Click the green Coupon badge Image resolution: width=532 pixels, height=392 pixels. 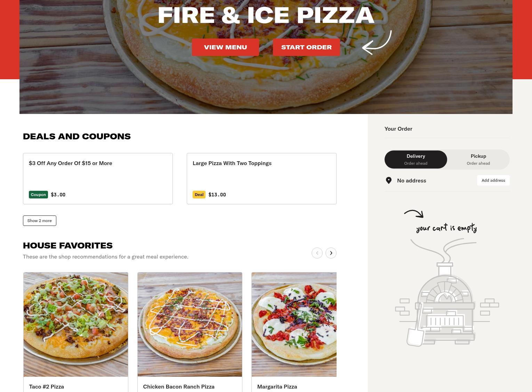point(38,195)
